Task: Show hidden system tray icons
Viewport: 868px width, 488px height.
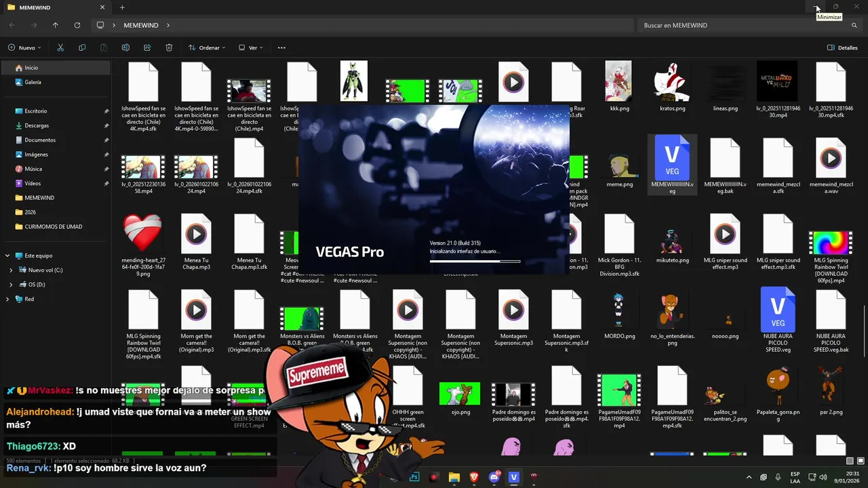Action: [749, 477]
